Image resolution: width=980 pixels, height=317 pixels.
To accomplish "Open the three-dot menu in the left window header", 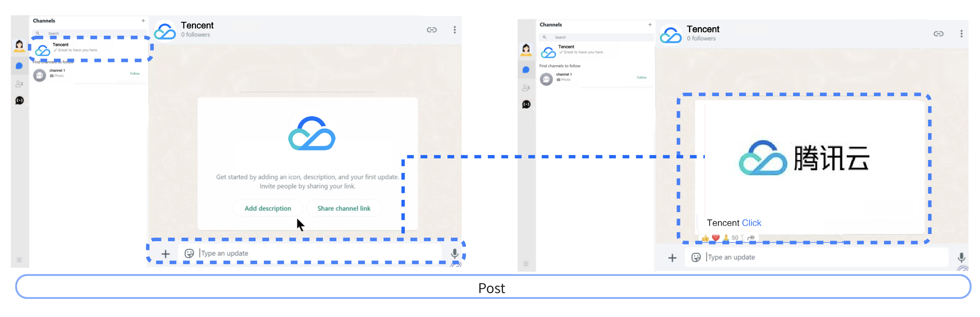I will (x=455, y=30).
